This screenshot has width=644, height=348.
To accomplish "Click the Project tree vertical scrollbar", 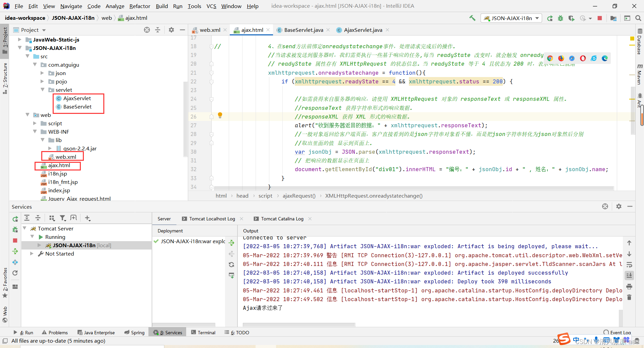I will [185, 119].
